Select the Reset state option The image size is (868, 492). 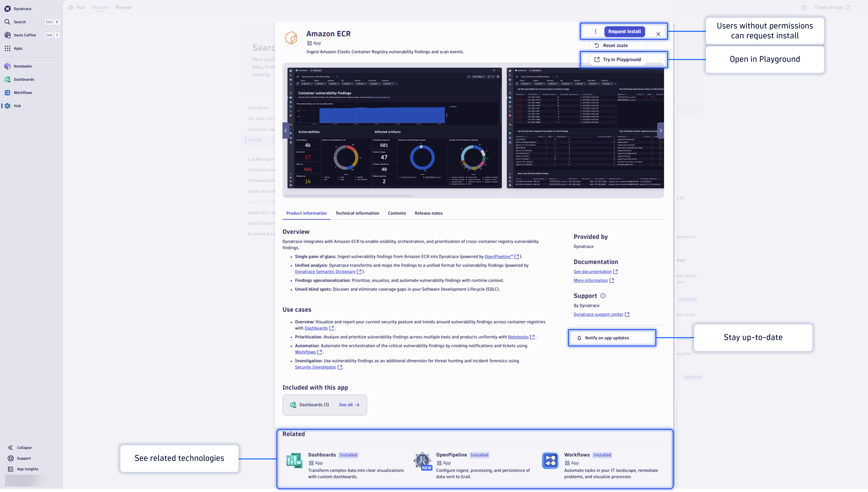[616, 45]
